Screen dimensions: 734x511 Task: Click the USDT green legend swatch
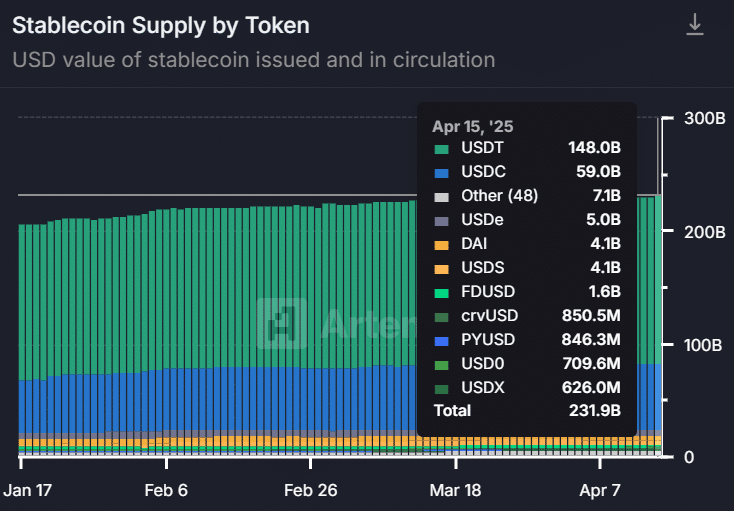click(440, 149)
